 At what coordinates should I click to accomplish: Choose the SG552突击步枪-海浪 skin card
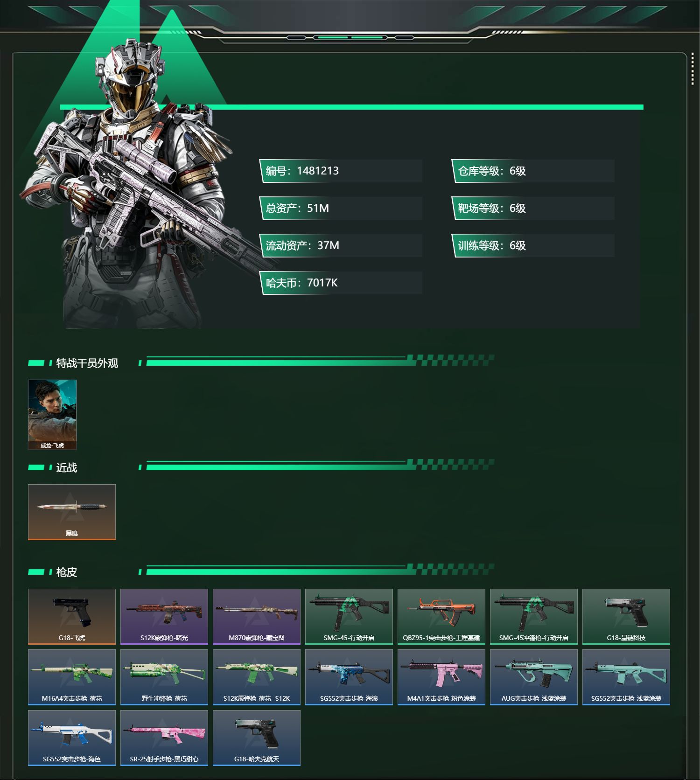(x=349, y=677)
